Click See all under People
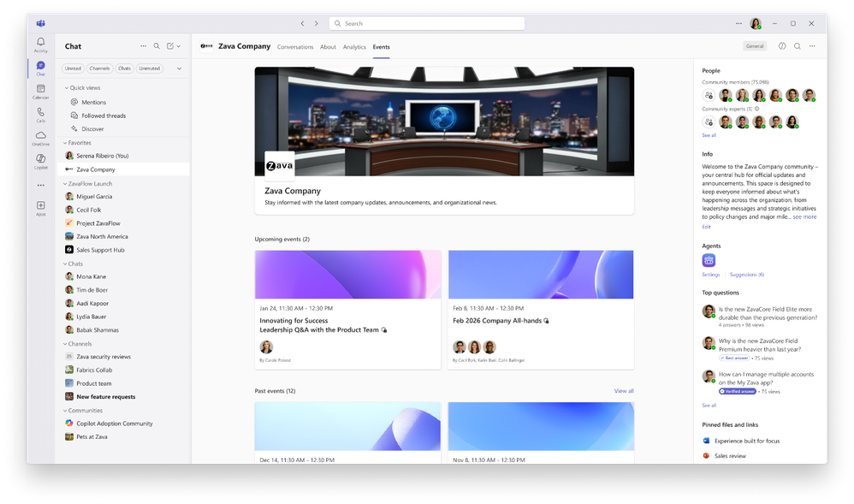 click(x=709, y=135)
